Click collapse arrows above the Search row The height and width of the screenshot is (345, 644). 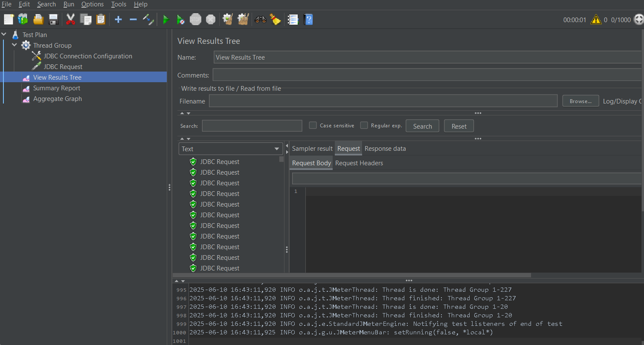(x=186, y=113)
